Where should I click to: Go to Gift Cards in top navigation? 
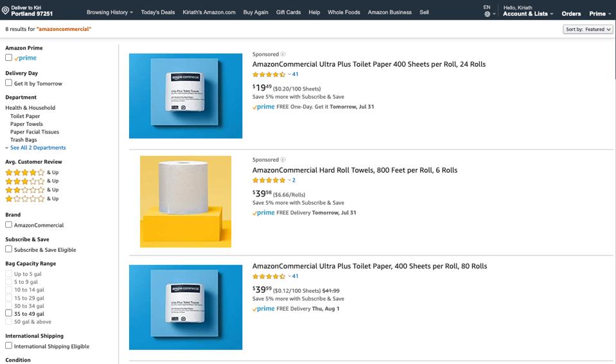point(288,12)
